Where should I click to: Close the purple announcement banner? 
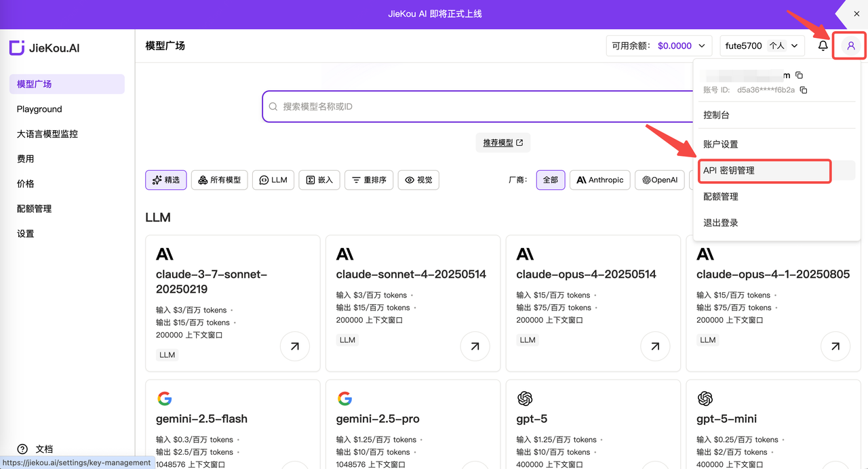[856, 14]
